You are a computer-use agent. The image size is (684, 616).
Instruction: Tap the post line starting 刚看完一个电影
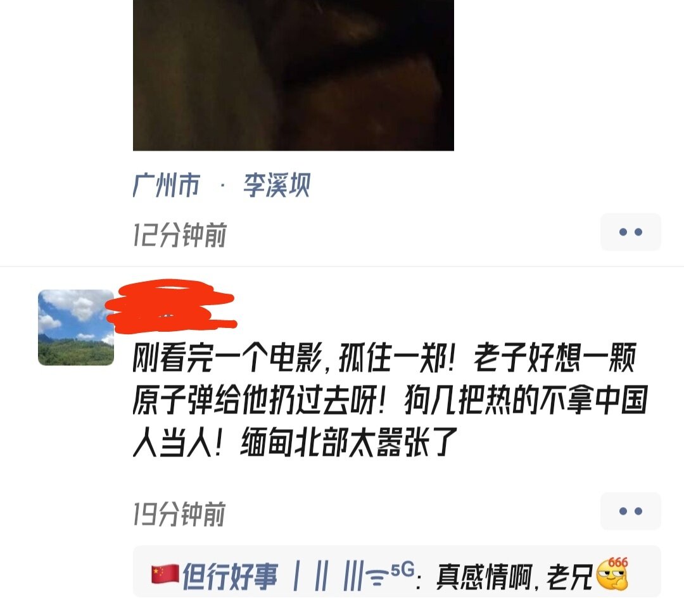click(385, 358)
